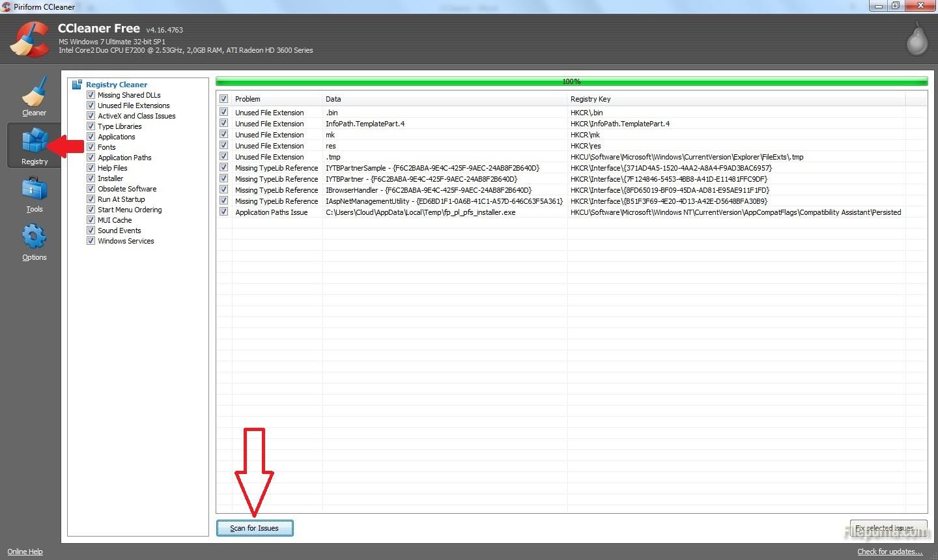The width and height of the screenshot is (938, 560).
Task: Click the Piriform CCleaner title bar icon
Action: pos(6,7)
